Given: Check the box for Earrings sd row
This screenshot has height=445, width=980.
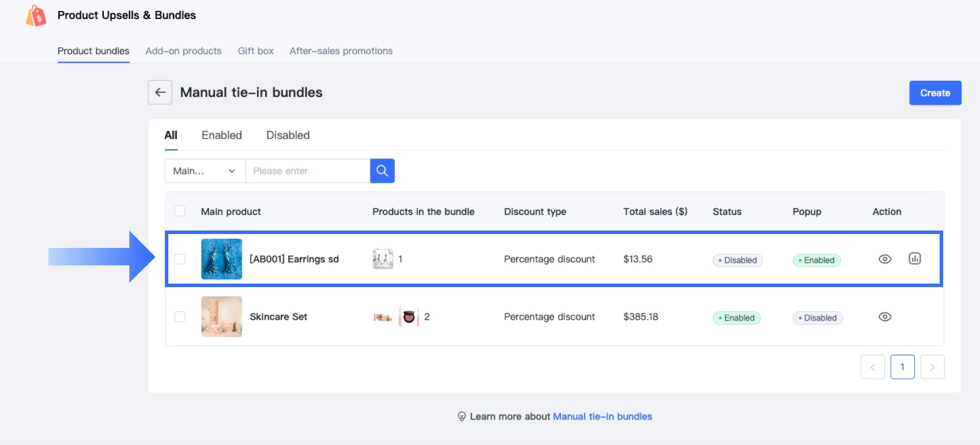Looking at the screenshot, I should pos(180,259).
